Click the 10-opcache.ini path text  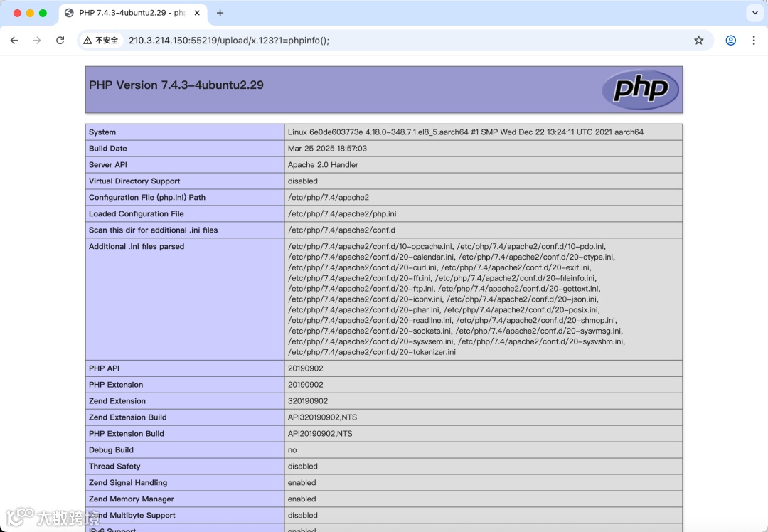pos(370,246)
